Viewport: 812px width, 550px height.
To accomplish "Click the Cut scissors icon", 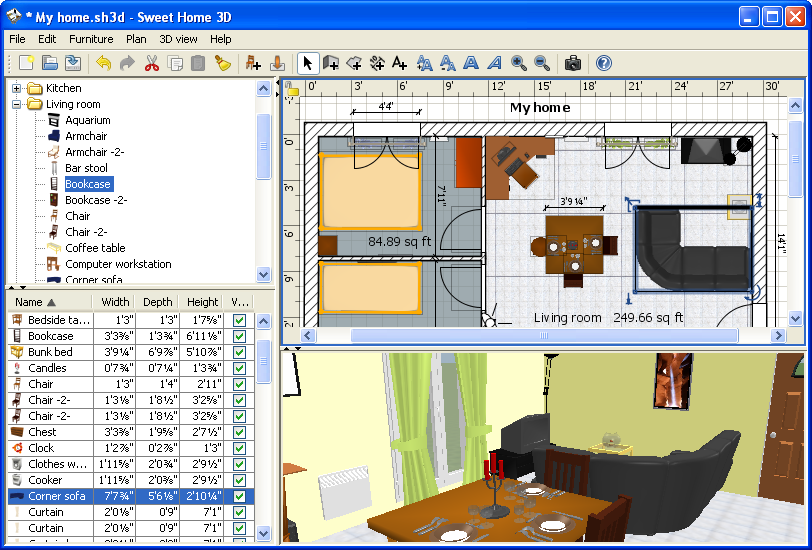I will tap(152, 63).
